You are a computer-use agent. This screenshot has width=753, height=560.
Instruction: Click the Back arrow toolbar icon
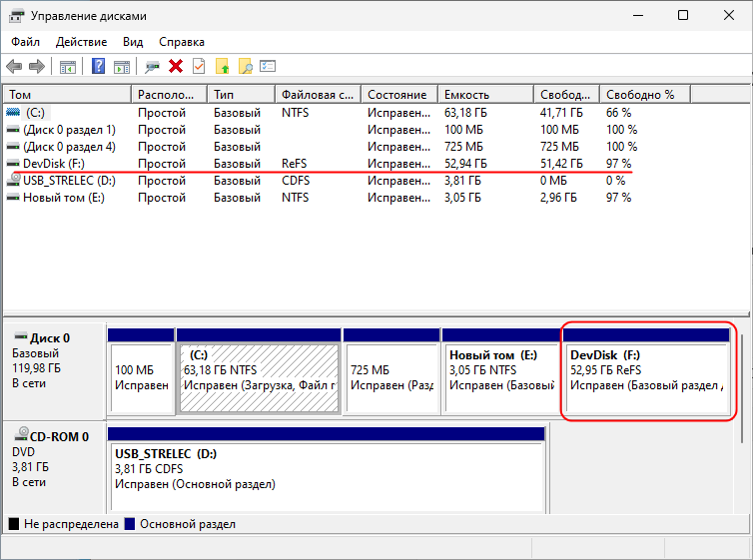[x=14, y=67]
